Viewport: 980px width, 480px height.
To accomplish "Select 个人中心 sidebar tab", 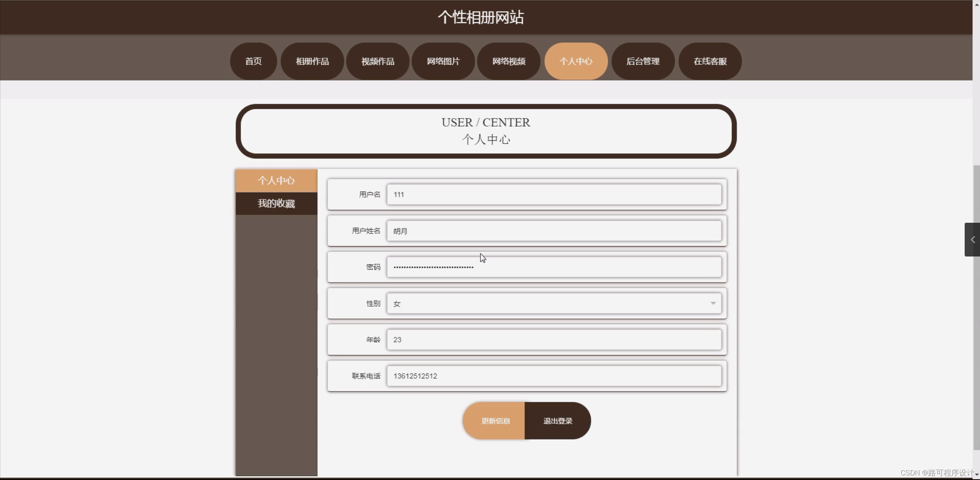I will coord(276,181).
